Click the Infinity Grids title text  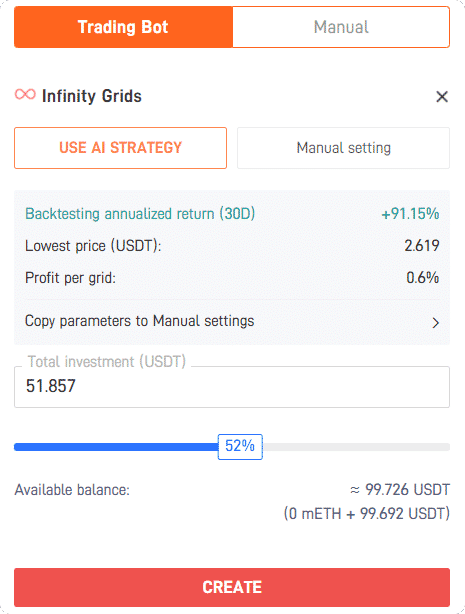click(x=92, y=96)
